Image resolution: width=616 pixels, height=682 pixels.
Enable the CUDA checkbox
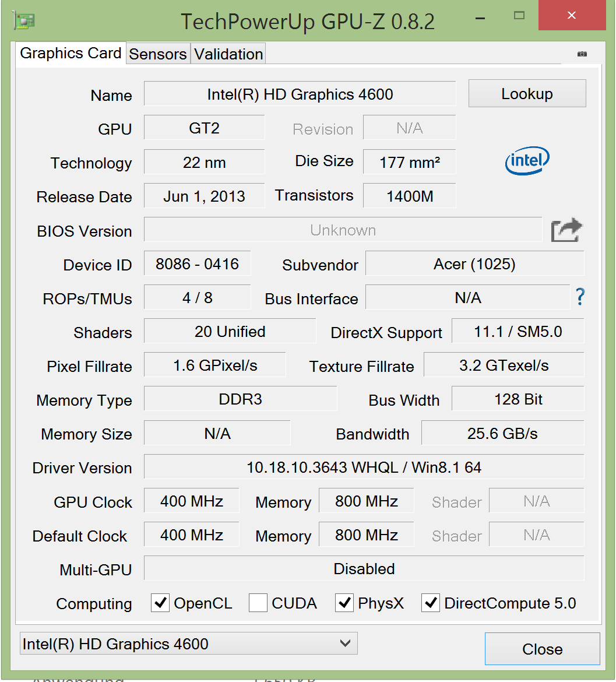pos(258,603)
